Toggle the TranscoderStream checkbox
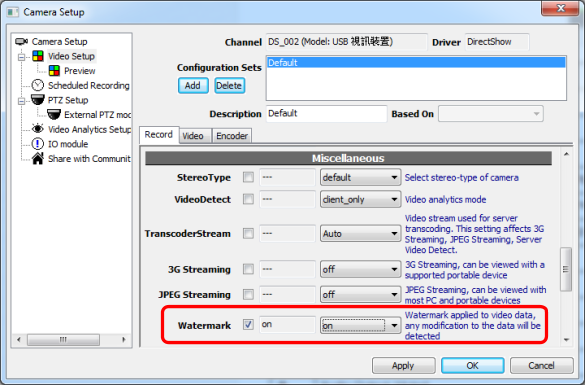 [248, 234]
